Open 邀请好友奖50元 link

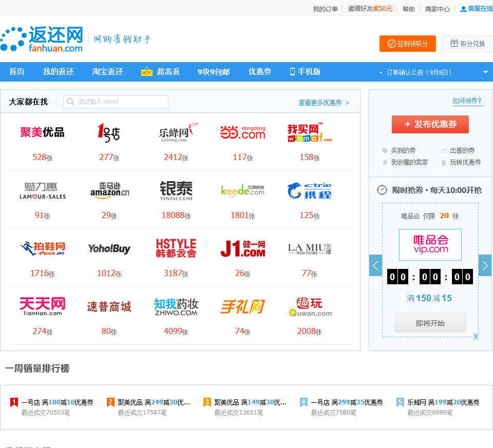click(x=370, y=9)
